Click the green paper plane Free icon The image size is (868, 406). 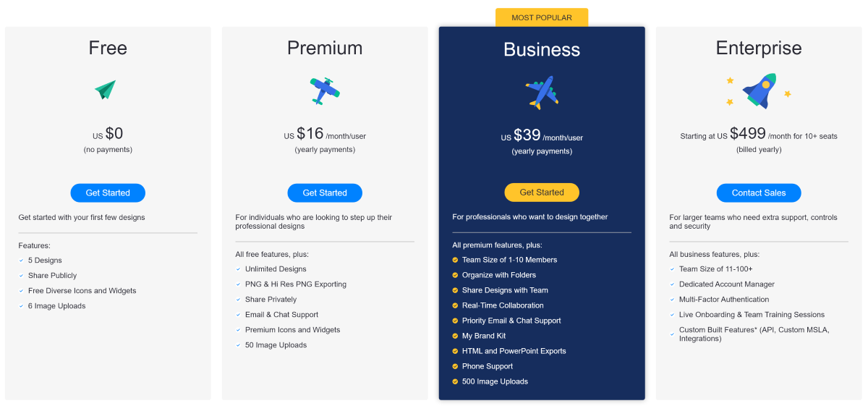point(106,90)
